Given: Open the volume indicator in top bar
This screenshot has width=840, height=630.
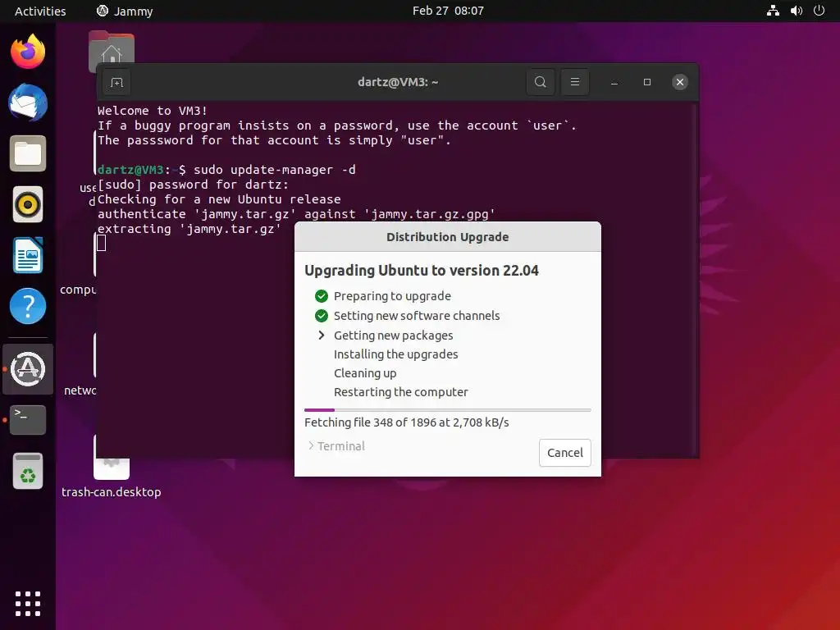Looking at the screenshot, I should coord(797,11).
